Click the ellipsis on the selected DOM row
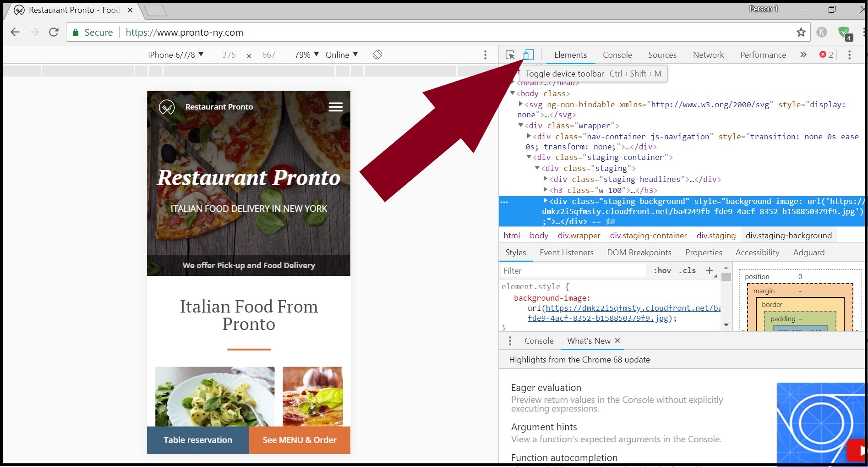The width and height of the screenshot is (868, 467). pyautogui.click(x=504, y=202)
